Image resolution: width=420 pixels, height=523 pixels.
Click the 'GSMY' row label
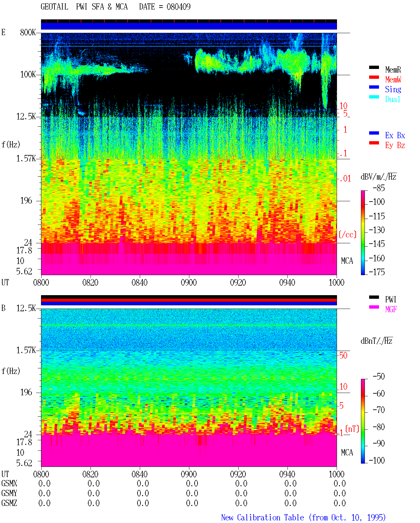coord(9,493)
